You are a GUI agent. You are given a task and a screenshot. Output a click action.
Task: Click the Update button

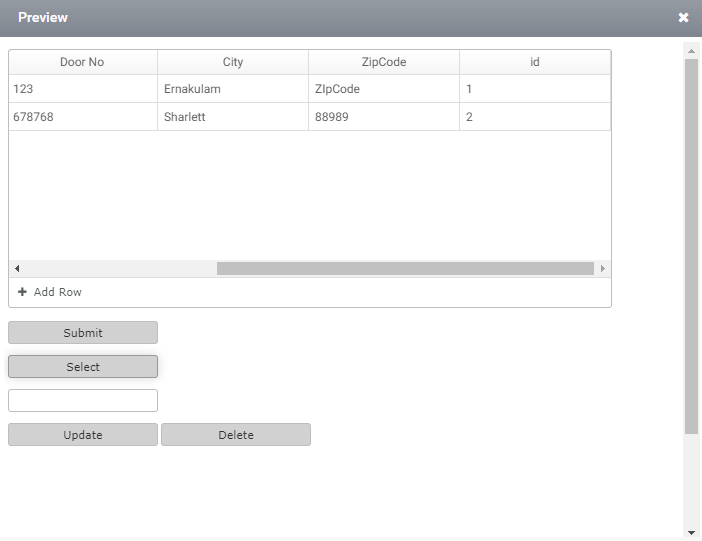pos(83,435)
